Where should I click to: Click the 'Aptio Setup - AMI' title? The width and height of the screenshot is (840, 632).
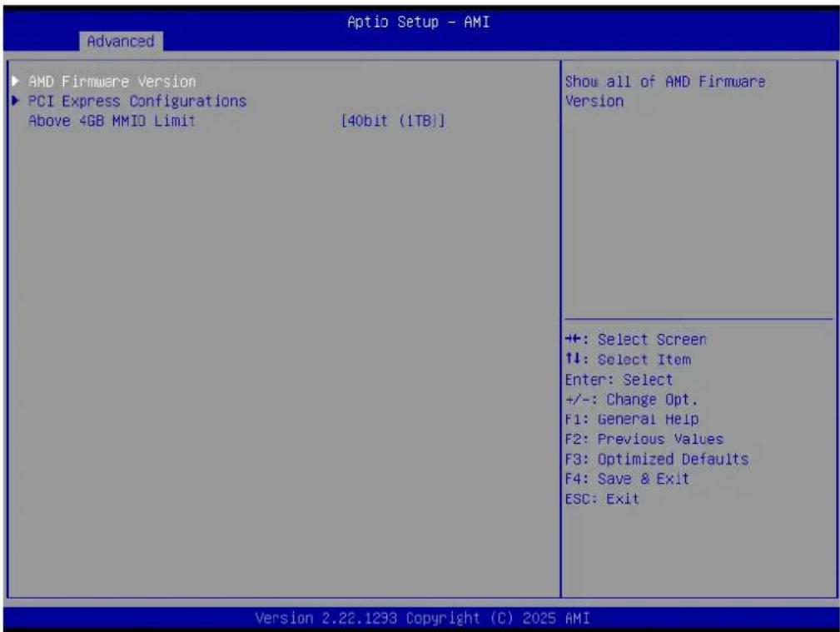[419, 22]
